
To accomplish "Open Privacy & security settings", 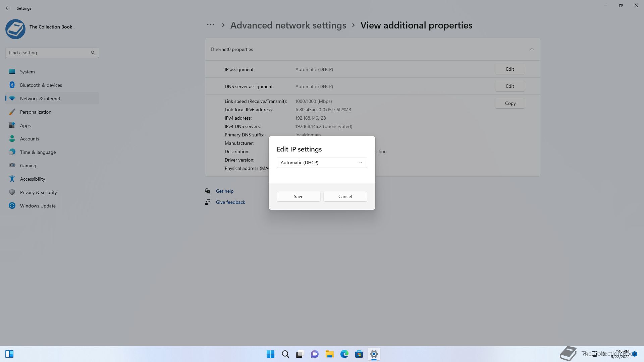I will pyautogui.click(x=38, y=192).
